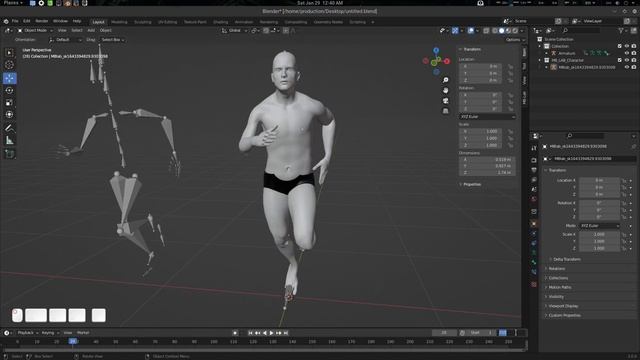Toggle show gizmos button
This screenshot has width=640, height=360.
pyautogui.click(x=455, y=31)
